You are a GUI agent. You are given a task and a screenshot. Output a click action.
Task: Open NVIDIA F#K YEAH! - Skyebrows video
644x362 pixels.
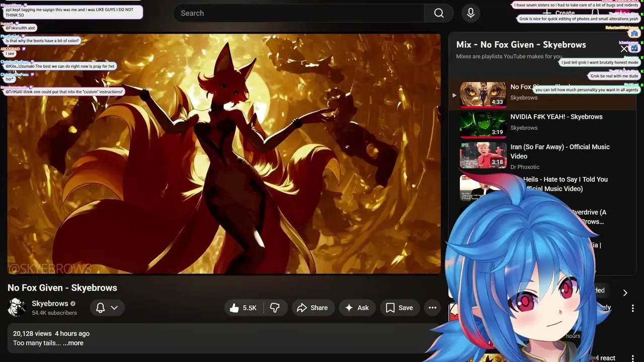tap(556, 117)
